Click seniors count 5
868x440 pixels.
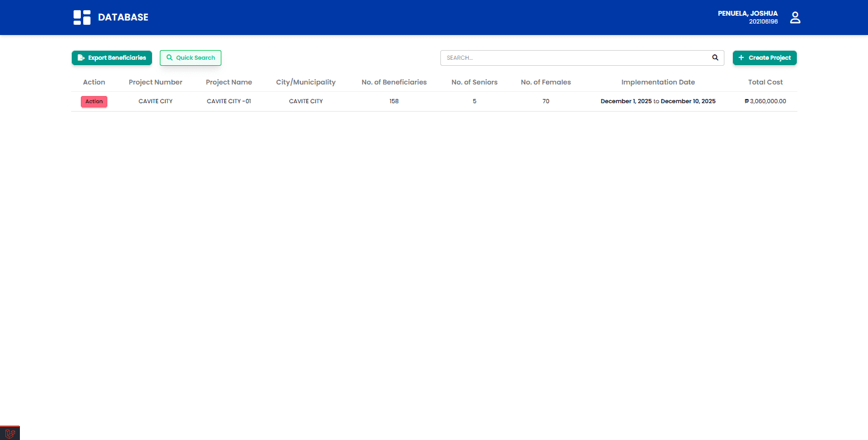coord(475,101)
